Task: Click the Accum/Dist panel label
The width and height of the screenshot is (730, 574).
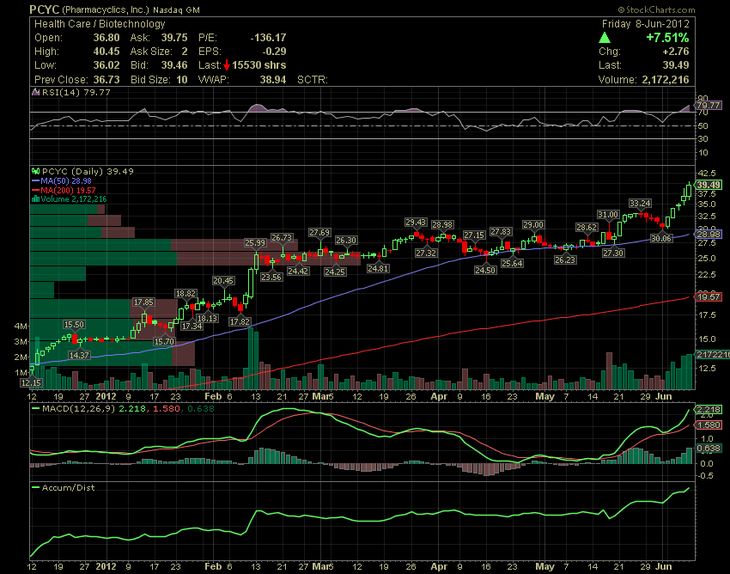Action: pos(68,487)
